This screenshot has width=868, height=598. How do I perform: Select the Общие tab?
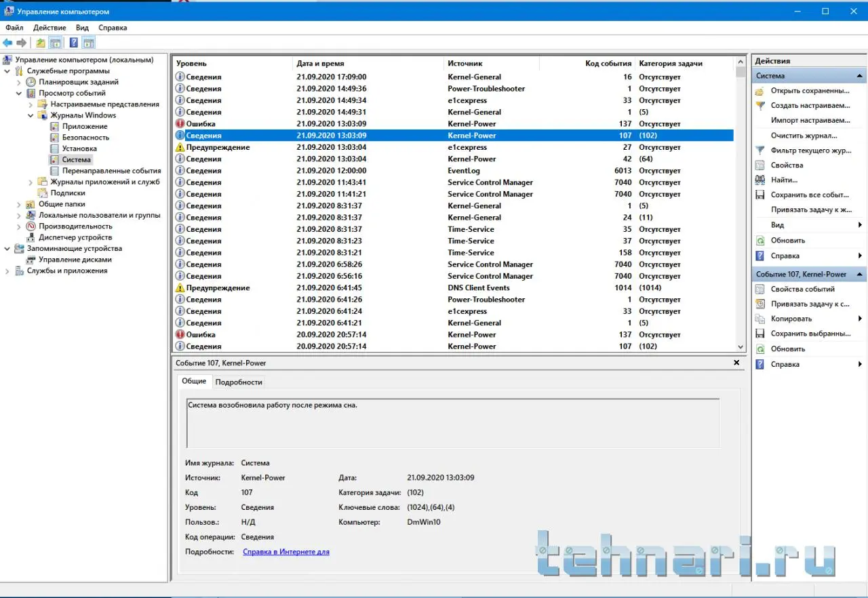coord(194,382)
